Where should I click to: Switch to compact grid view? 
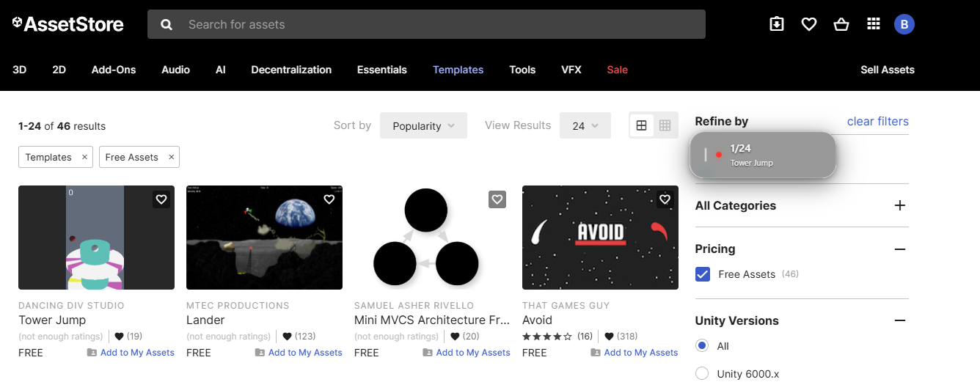(x=665, y=125)
